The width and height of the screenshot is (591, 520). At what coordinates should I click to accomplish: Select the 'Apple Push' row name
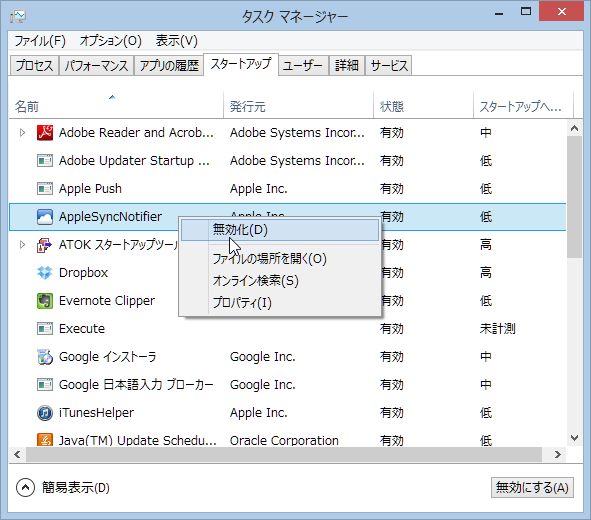click(90, 188)
